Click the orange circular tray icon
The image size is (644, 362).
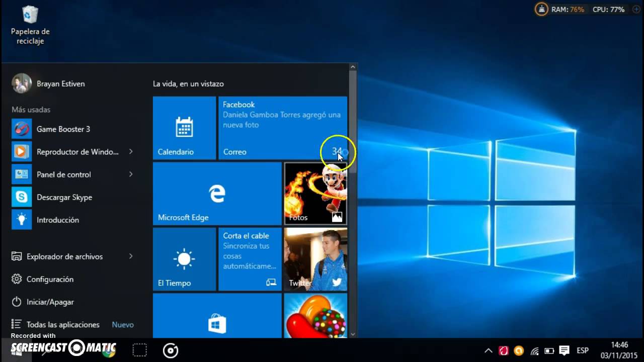519,350
